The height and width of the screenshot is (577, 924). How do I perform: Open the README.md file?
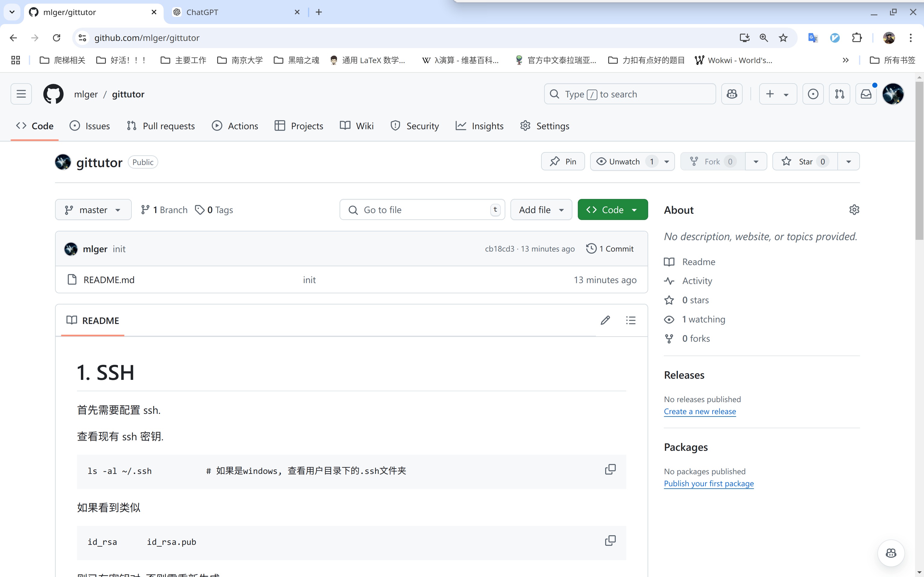coord(109,280)
